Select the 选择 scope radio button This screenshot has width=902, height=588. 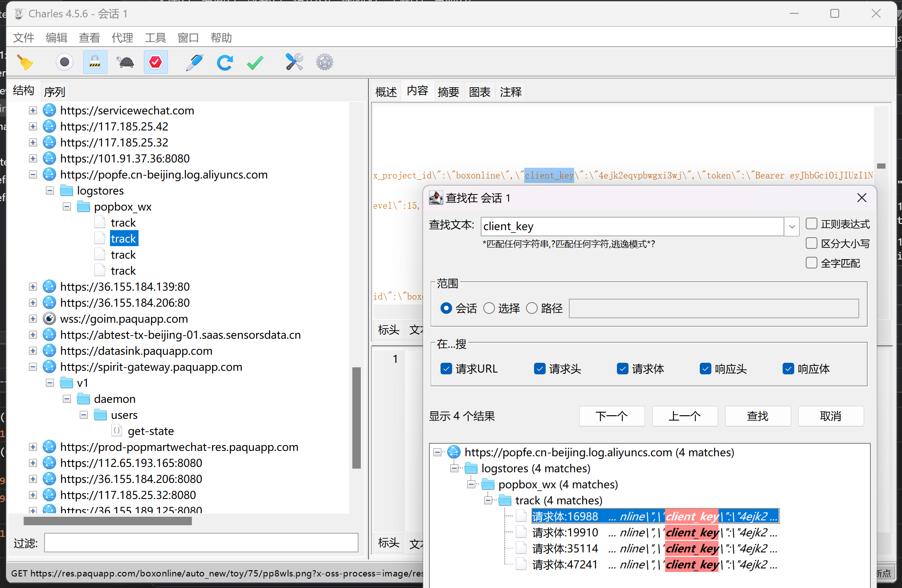coord(489,308)
